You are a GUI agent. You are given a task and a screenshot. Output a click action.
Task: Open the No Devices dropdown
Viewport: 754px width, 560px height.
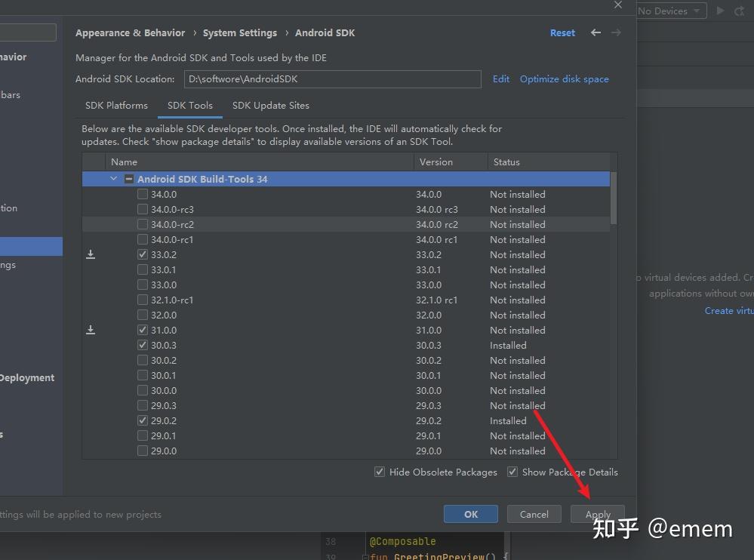[671, 11]
